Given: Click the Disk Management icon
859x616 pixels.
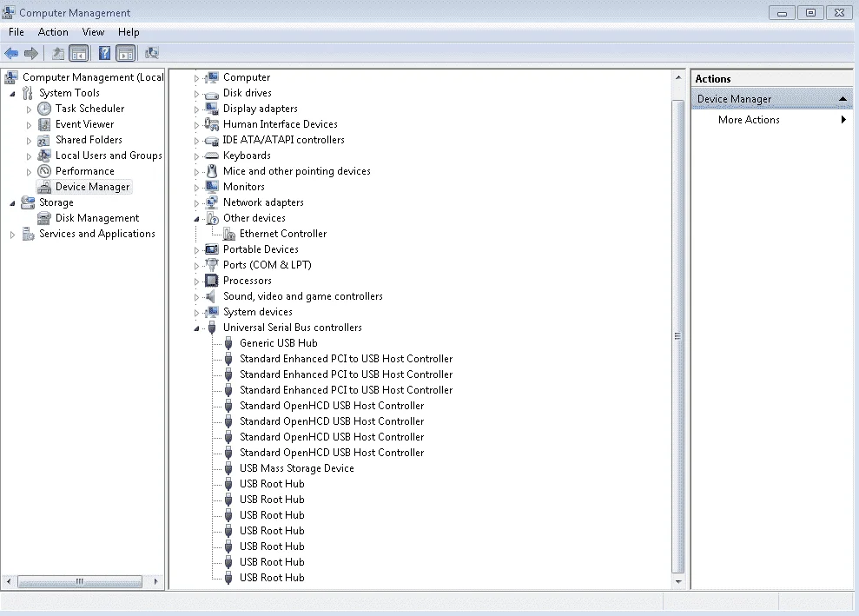Looking at the screenshot, I should point(44,218).
